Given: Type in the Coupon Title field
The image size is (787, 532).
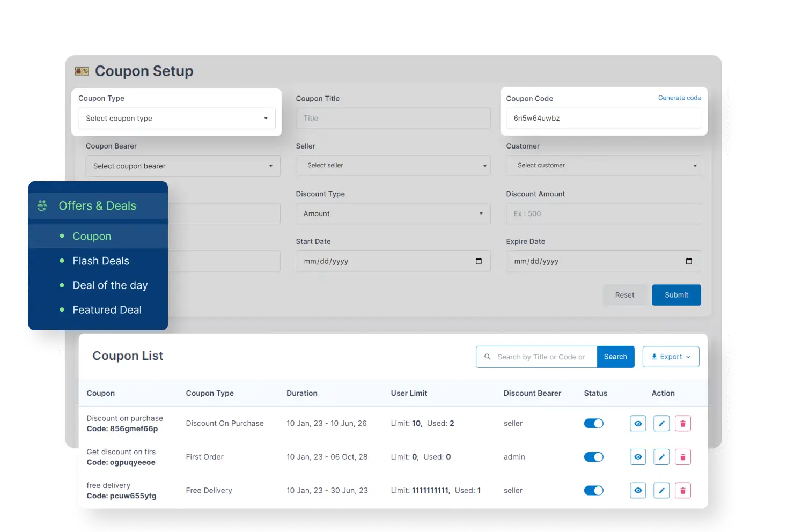Looking at the screenshot, I should [x=393, y=118].
